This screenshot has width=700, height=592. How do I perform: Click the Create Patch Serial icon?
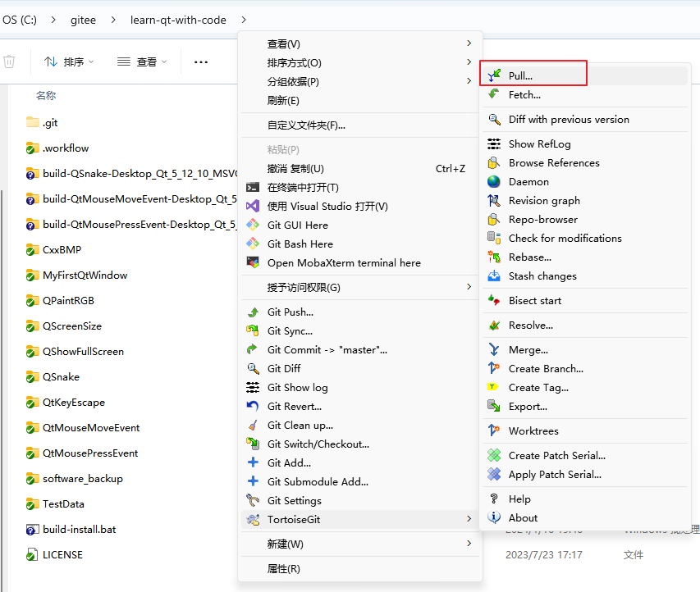tap(494, 455)
